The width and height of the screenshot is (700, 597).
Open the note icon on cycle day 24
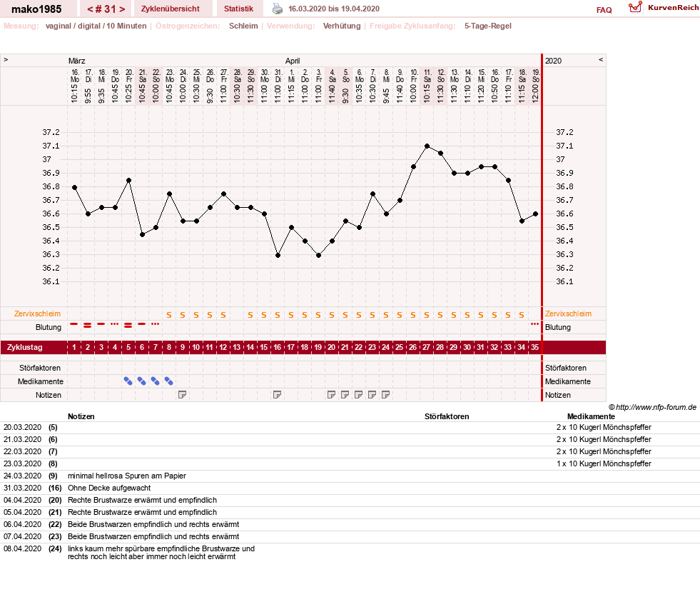coord(386,395)
